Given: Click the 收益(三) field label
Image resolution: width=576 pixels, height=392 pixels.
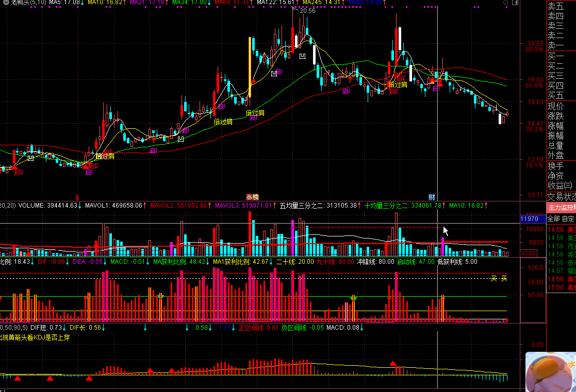Looking at the screenshot, I should (560, 186).
